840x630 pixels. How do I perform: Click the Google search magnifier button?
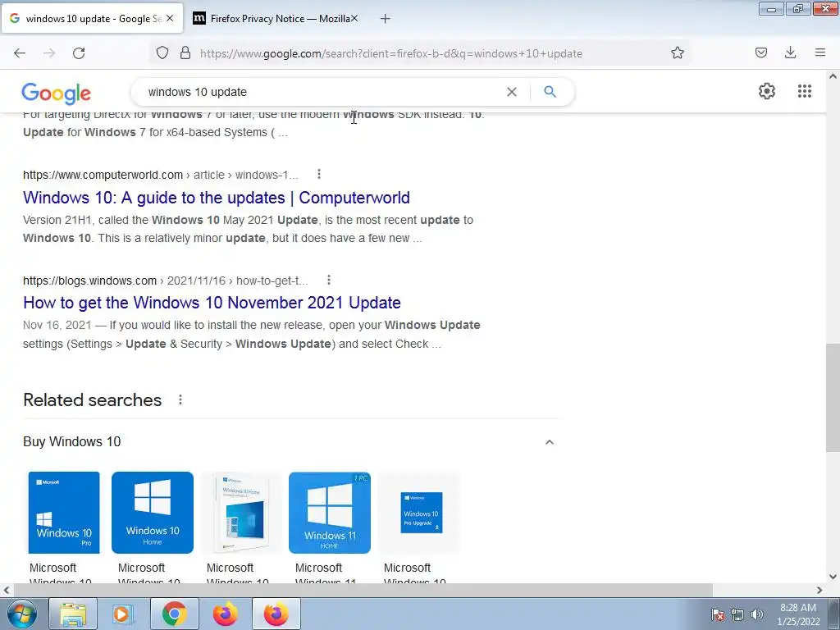[550, 92]
